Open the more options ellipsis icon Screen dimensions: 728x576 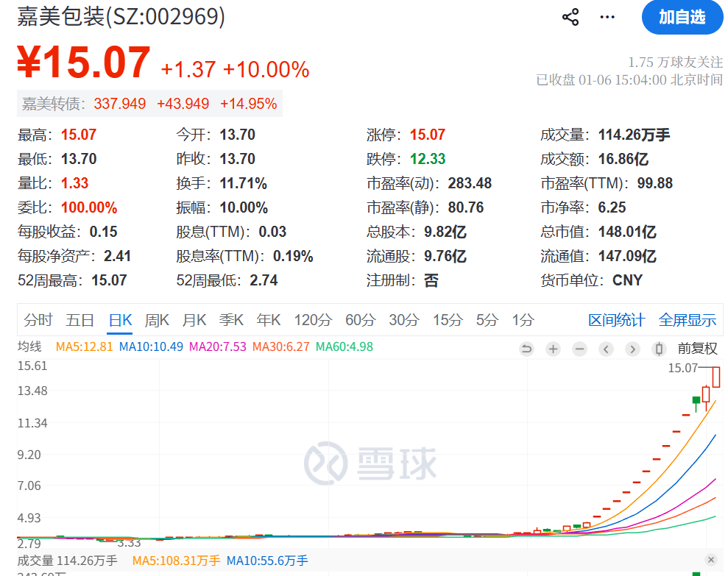click(x=607, y=16)
